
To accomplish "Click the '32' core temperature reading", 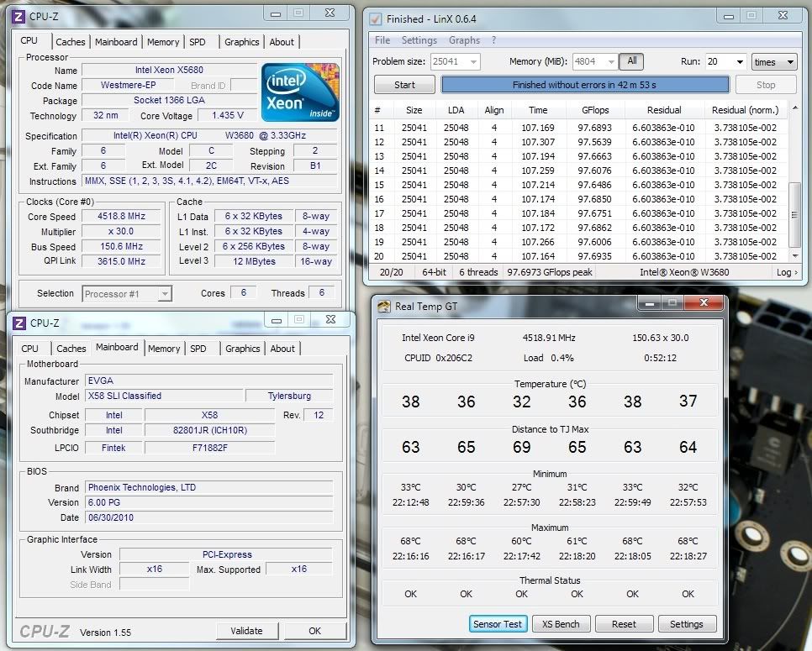I will (x=521, y=402).
